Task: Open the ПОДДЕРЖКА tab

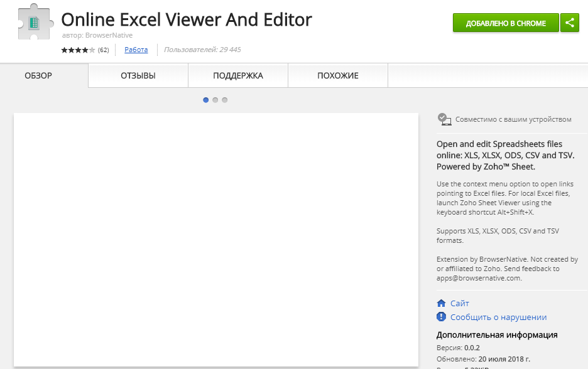Action: point(238,76)
